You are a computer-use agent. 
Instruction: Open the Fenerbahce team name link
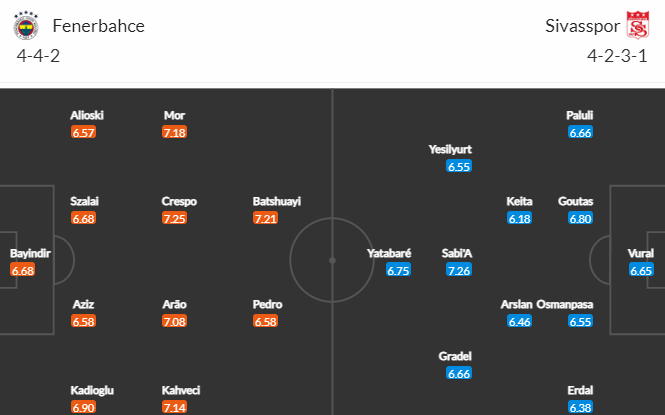click(x=98, y=26)
